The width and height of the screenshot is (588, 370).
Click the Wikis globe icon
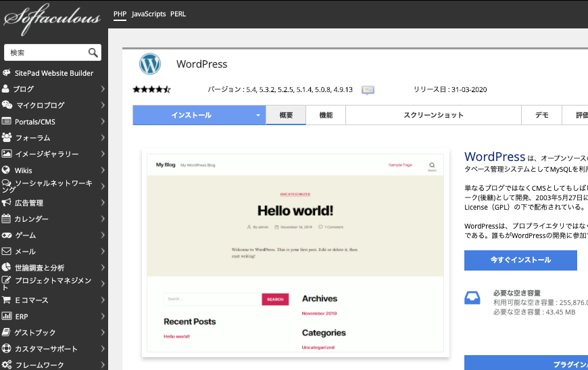(x=5, y=170)
